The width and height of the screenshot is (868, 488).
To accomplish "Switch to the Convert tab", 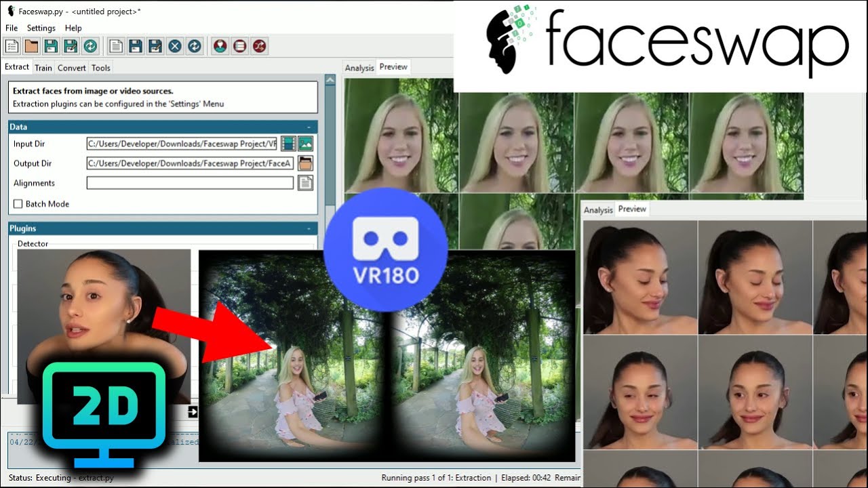I will (x=72, y=68).
